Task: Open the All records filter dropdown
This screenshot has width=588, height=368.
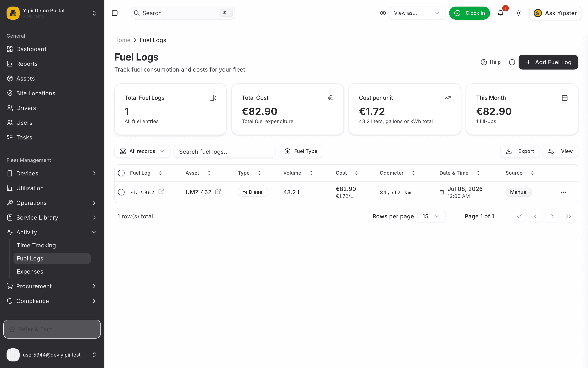Action: (142, 151)
